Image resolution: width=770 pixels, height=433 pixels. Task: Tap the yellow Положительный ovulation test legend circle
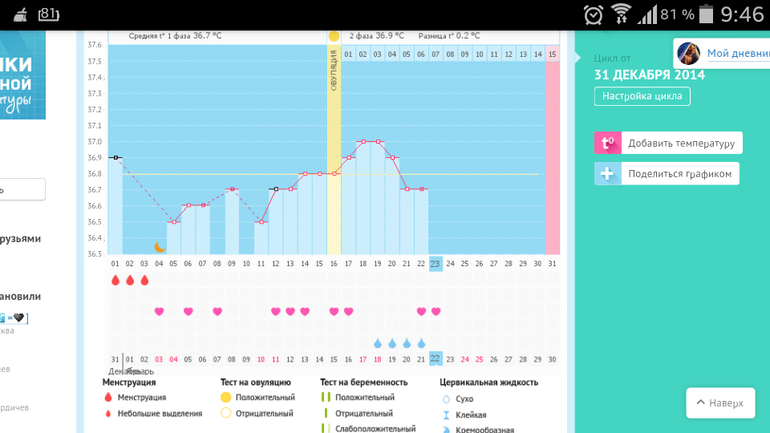point(226,398)
